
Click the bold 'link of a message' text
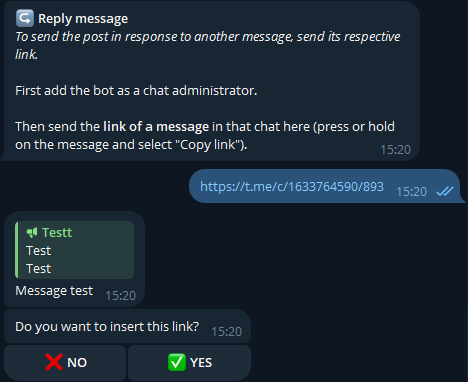pyautogui.click(x=156, y=127)
